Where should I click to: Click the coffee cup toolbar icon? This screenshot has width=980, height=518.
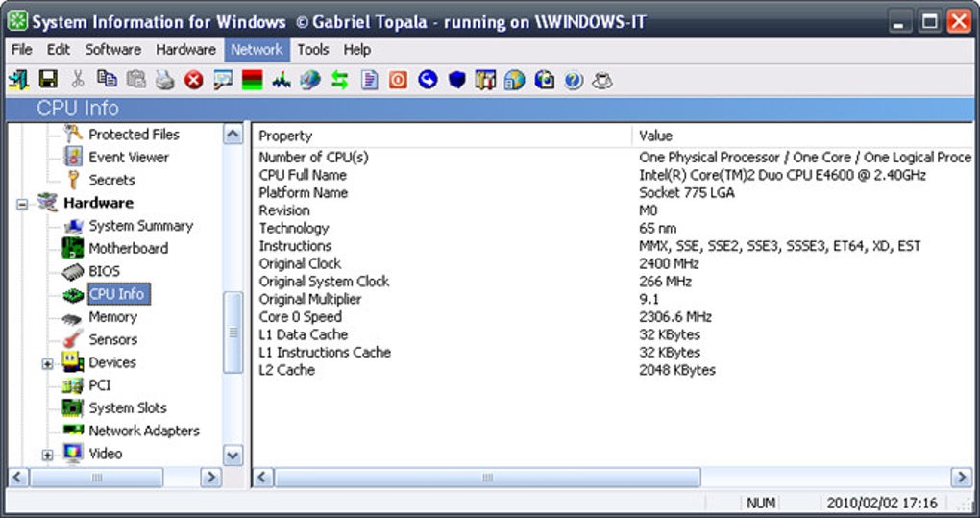[x=601, y=80]
